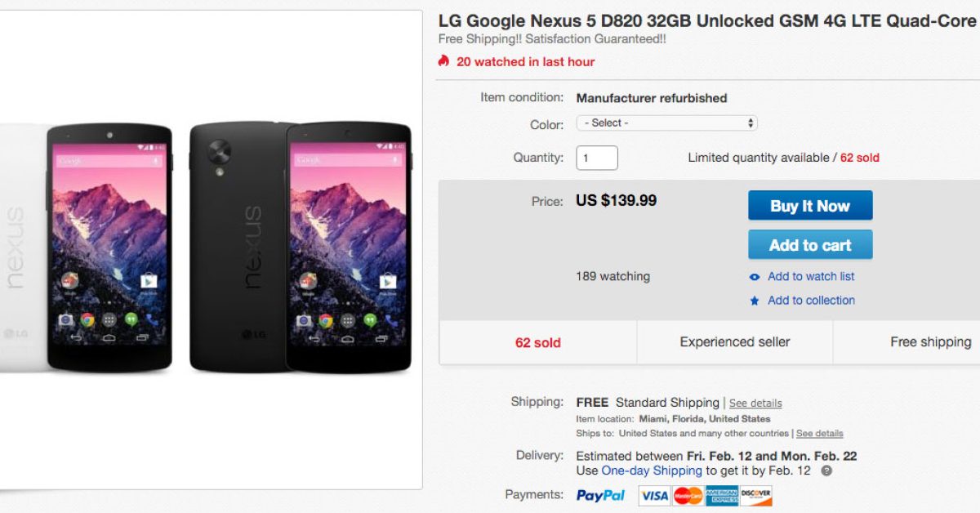The width and height of the screenshot is (980, 513).
Task: Click the Quantity input field
Action: pyautogui.click(x=597, y=158)
